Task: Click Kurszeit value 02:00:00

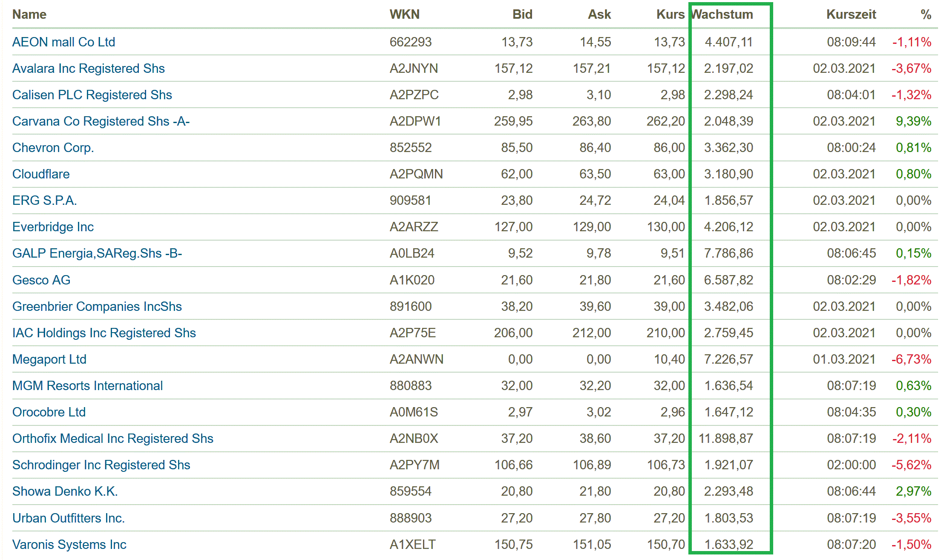Action: click(851, 465)
